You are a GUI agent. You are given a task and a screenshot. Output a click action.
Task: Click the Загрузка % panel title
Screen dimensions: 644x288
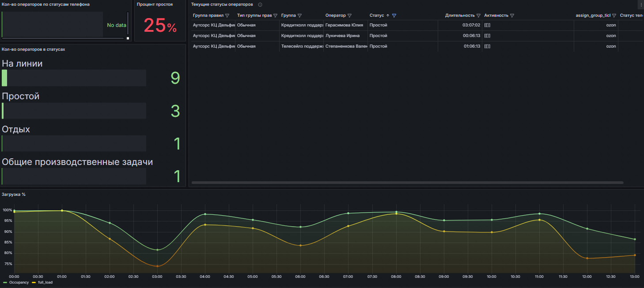coord(14,194)
